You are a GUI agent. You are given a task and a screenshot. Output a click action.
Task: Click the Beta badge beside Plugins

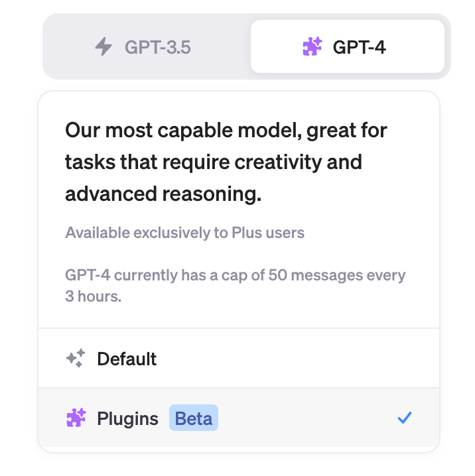pyautogui.click(x=194, y=418)
